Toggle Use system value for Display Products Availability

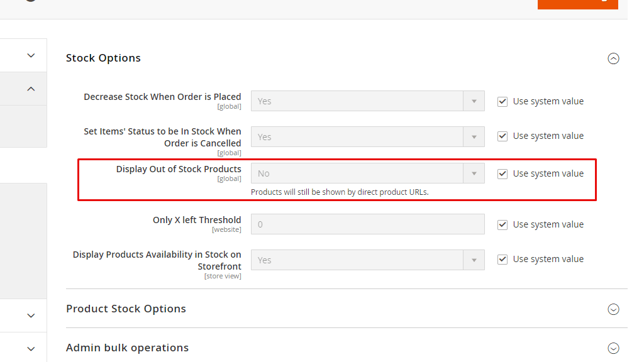tap(502, 259)
